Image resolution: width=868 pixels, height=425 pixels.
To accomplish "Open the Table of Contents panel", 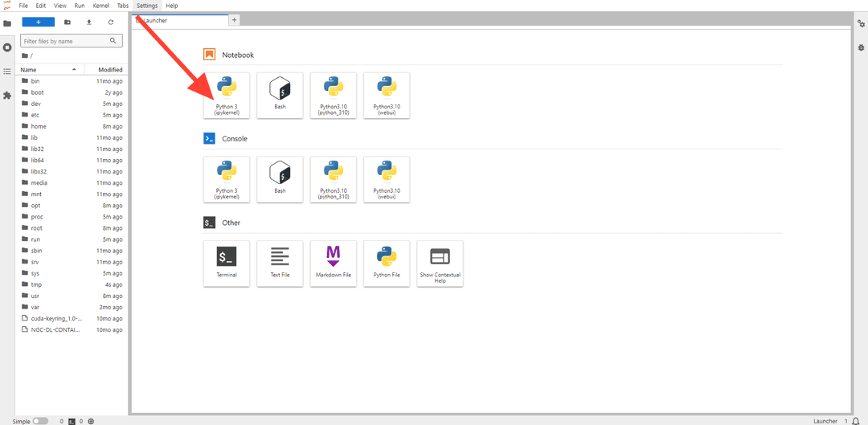I will point(7,72).
